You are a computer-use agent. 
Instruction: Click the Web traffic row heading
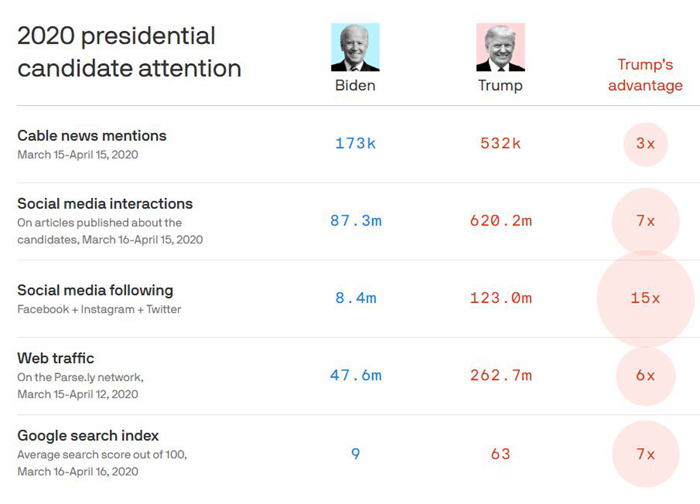(56, 358)
